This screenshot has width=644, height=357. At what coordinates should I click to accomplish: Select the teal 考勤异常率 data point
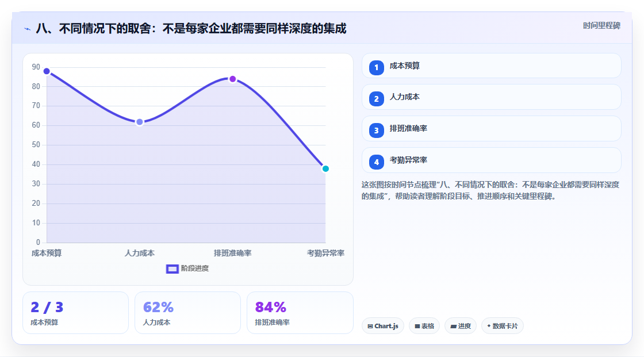pyautogui.click(x=325, y=169)
